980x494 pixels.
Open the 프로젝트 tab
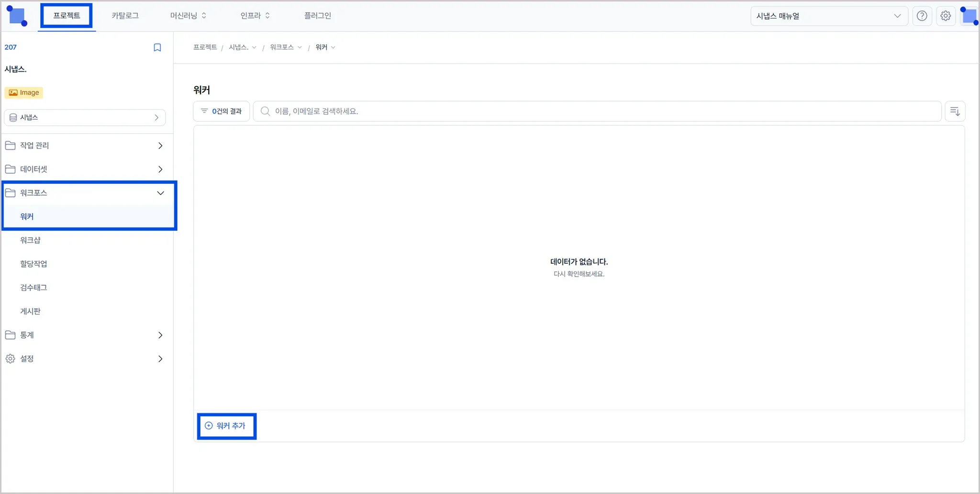(x=67, y=15)
